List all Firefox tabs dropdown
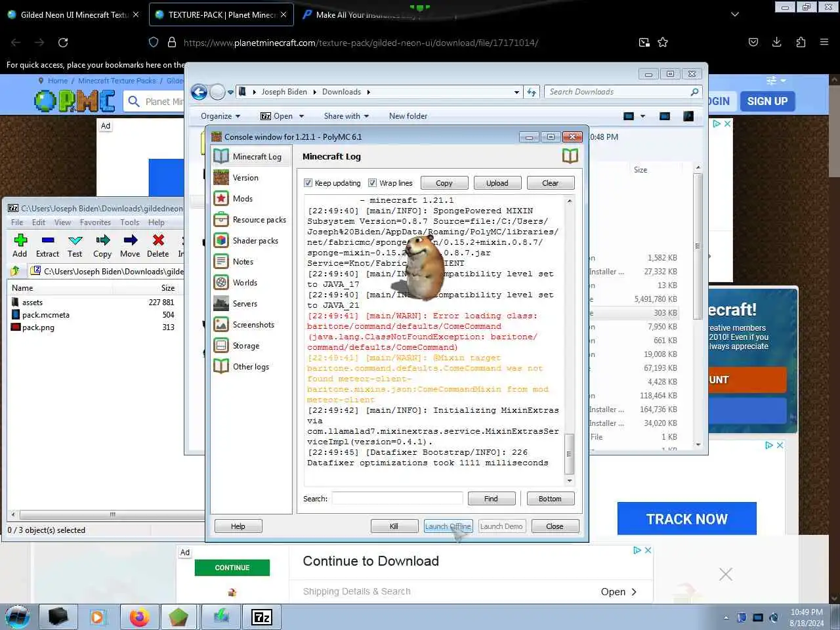Image resolution: width=840 pixels, height=630 pixels. point(735,14)
